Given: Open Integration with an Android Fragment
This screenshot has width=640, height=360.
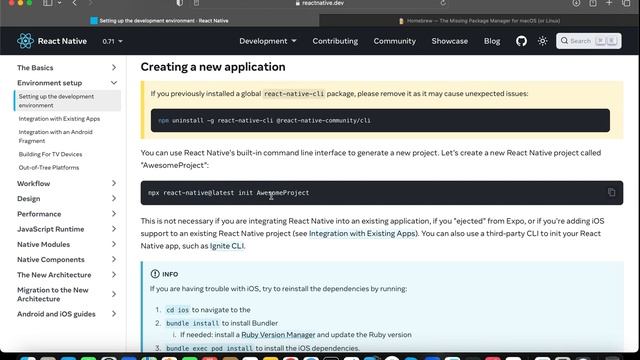Looking at the screenshot, I should (x=56, y=136).
